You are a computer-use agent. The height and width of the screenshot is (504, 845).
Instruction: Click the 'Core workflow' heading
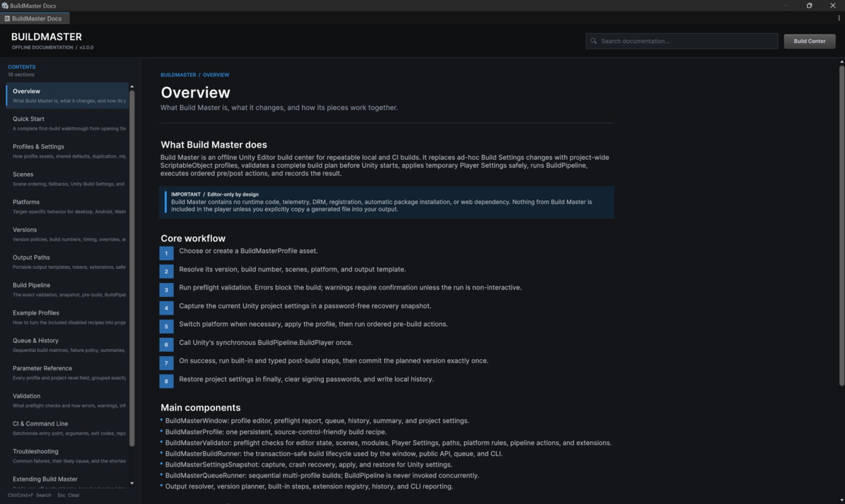193,239
